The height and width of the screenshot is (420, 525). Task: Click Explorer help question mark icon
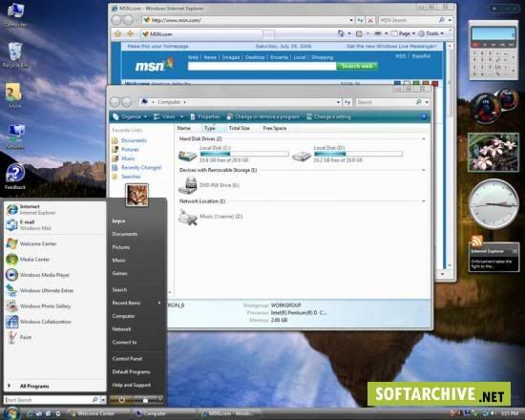tap(424, 116)
